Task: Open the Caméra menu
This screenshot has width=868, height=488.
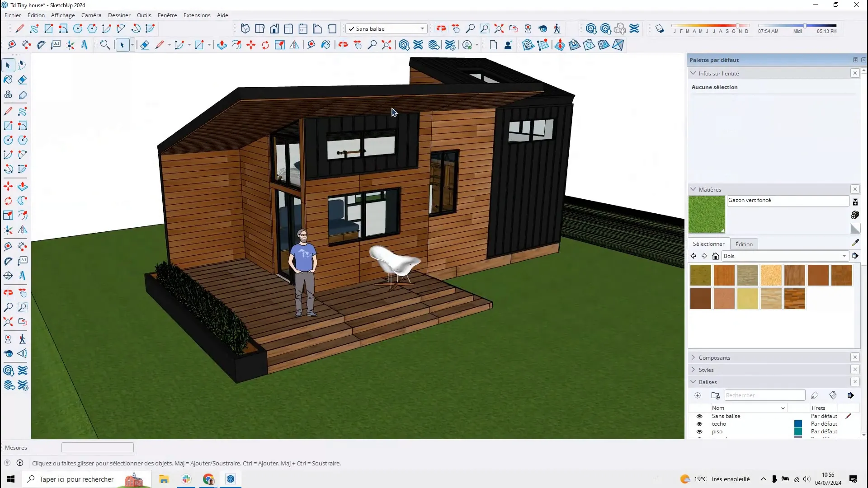Action: pyautogui.click(x=92, y=15)
